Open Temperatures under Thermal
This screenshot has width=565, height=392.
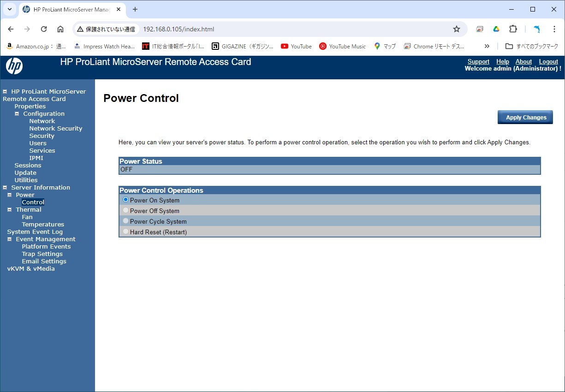[43, 224]
